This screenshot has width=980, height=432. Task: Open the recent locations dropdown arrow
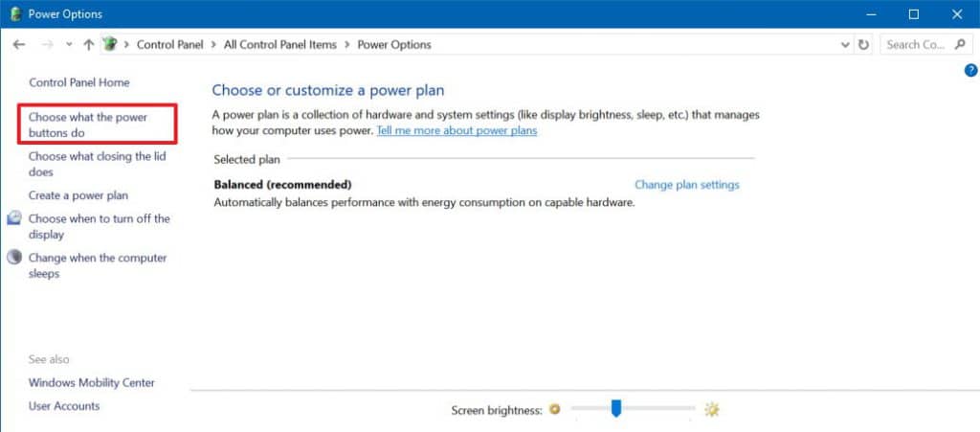tap(69, 45)
